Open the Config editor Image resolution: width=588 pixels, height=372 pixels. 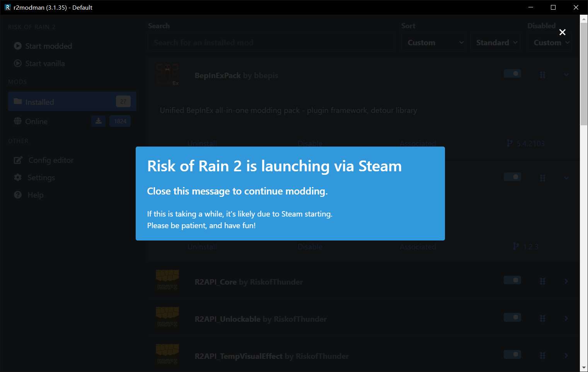coord(51,160)
